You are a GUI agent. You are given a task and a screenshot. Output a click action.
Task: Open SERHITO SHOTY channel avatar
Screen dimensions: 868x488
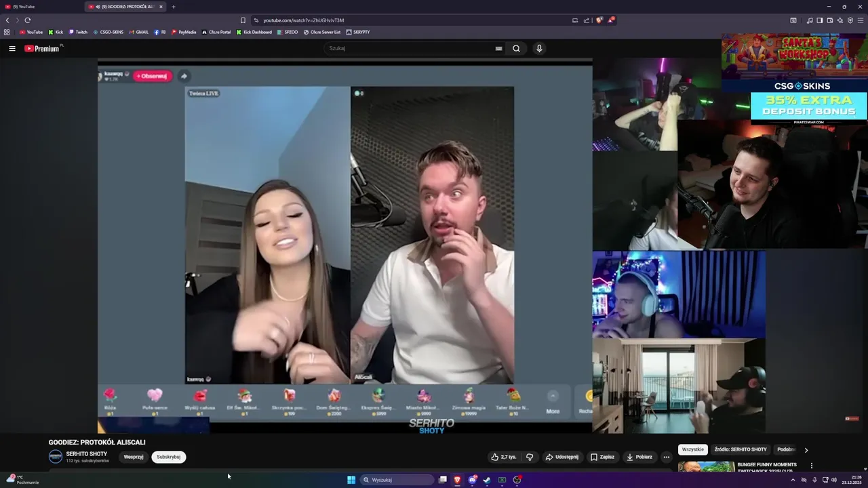pyautogui.click(x=56, y=457)
